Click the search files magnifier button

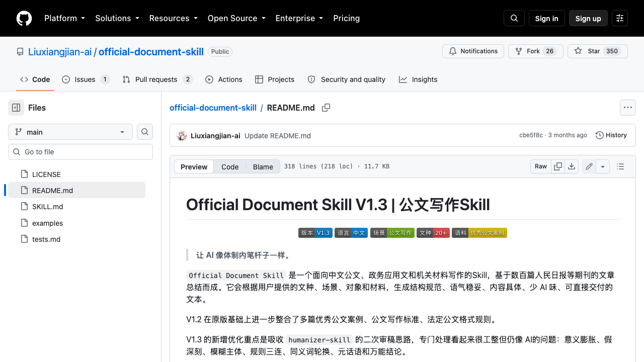[145, 132]
